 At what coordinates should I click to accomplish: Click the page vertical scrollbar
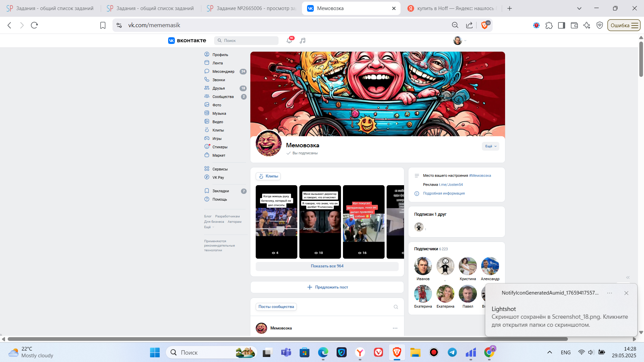641,59
